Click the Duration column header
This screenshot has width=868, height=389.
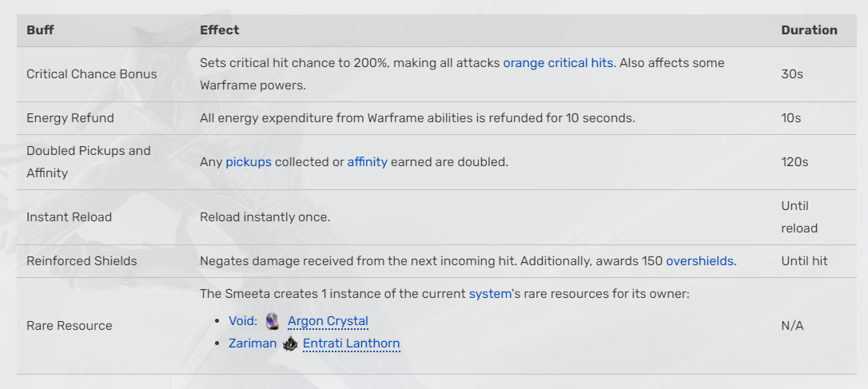click(809, 30)
